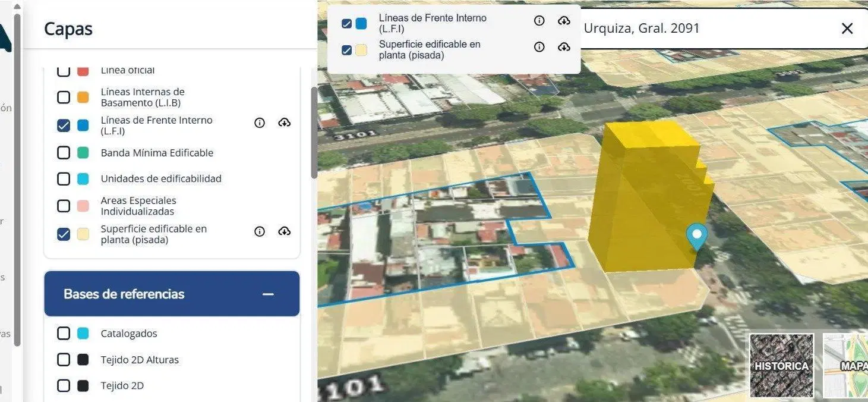Enable Unidades de edificabilidad checkbox

pos(63,178)
